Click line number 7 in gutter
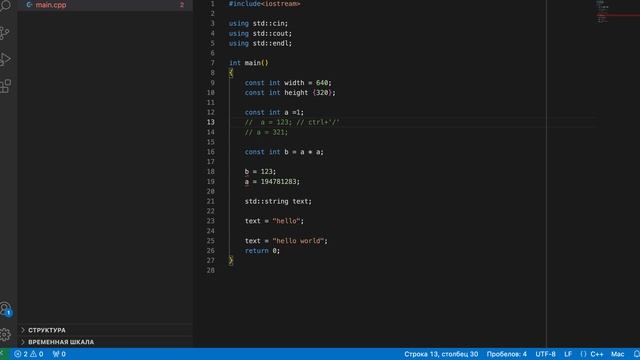 212,63
